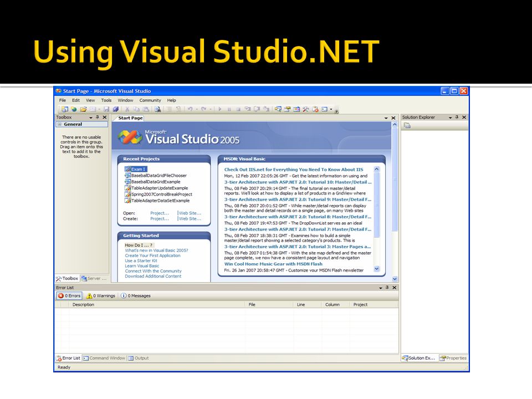Click the Description column header in Error List
This screenshot has height=399, width=532.
point(156,305)
